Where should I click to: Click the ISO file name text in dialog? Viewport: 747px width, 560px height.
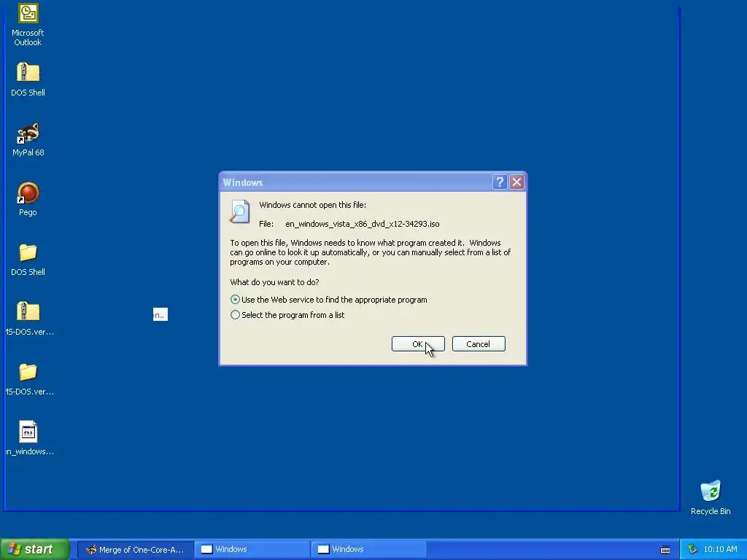click(x=362, y=224)
